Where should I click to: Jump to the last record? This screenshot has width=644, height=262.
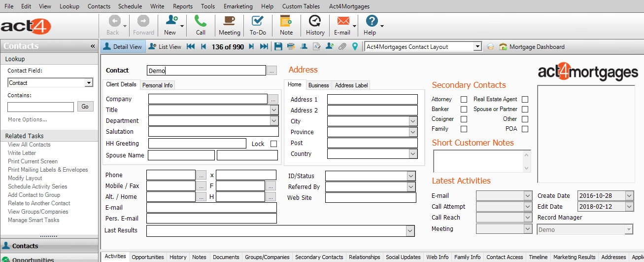coord(264,47)
